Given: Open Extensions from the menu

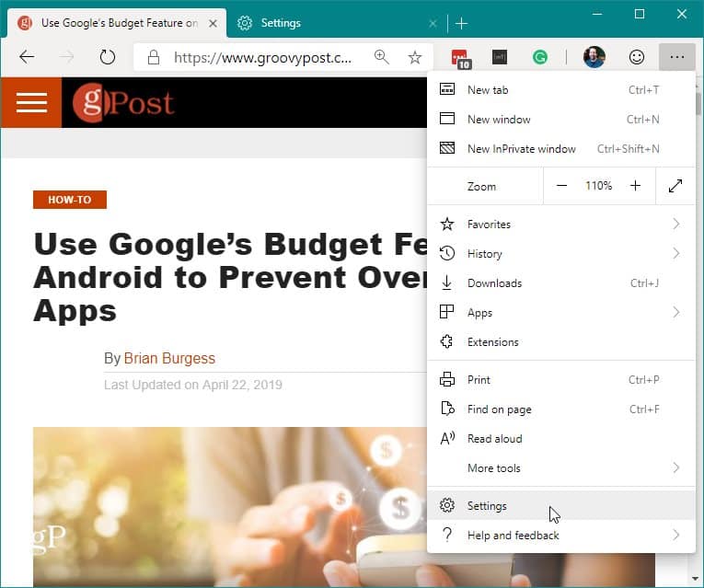Looking at the screenshot, I should 561,342.
